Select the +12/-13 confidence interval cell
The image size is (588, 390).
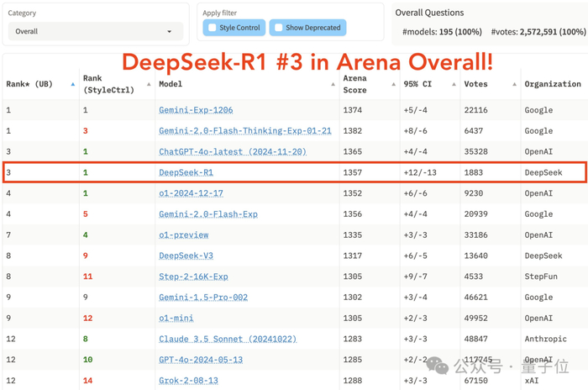(x=420, y=172)
